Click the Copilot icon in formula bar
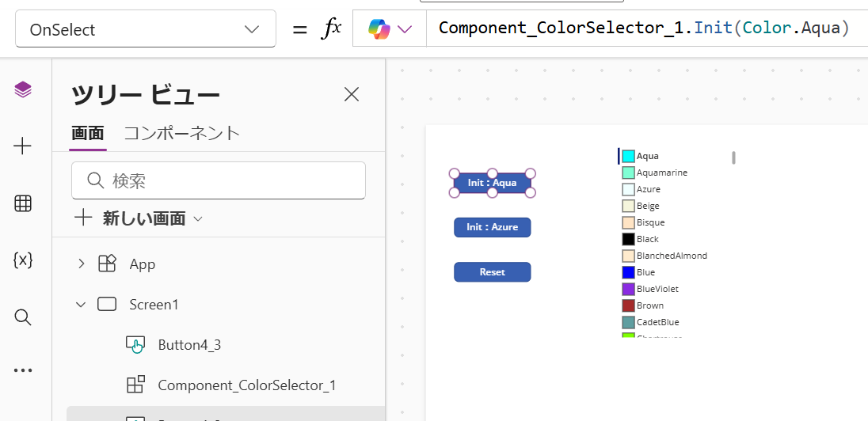This screenshot has height=421, width=868. 390,29
